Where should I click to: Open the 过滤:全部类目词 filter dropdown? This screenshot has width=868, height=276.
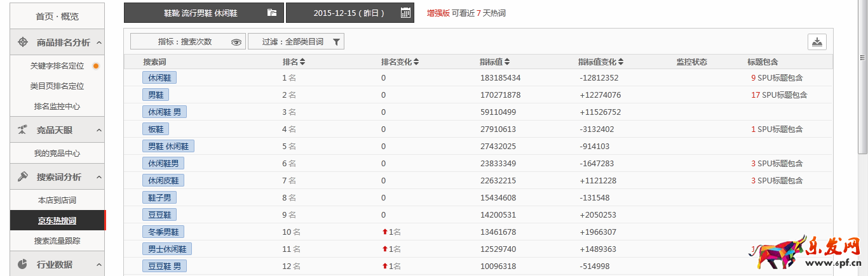pyautogui.click(x=295, y=42)
